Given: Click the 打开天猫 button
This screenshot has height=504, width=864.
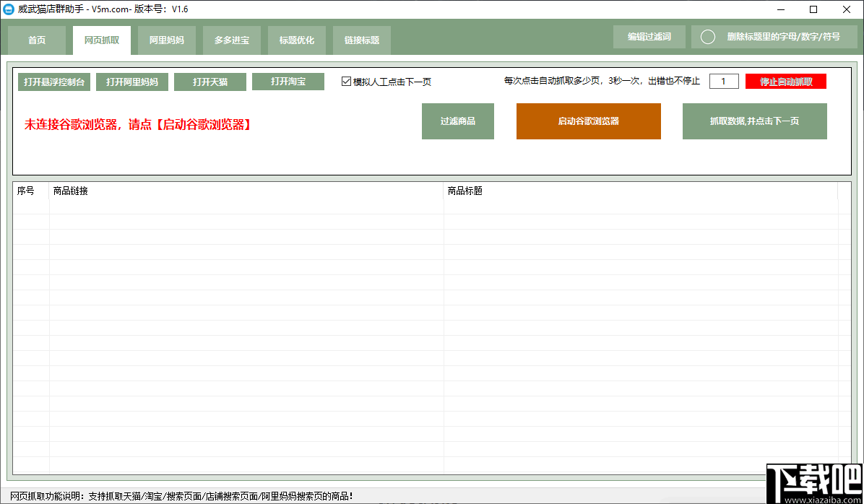Looking at the screenshot, I should pyautogui.click(x=210, y=82).
